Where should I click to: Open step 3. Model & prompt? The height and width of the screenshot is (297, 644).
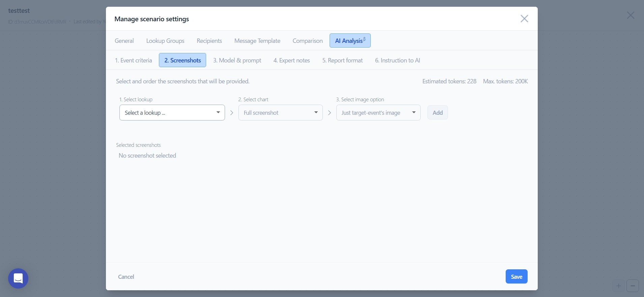pos(237,60)
